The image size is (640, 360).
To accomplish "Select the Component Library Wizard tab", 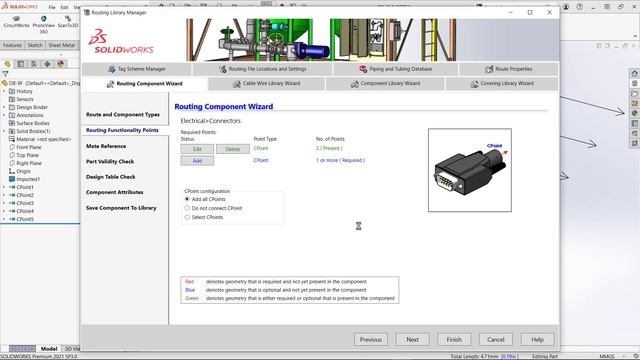I will point(385,84).
